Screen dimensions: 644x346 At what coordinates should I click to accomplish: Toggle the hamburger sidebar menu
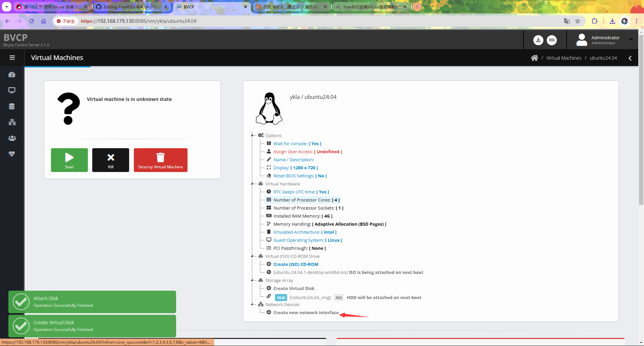coord(12,58)
